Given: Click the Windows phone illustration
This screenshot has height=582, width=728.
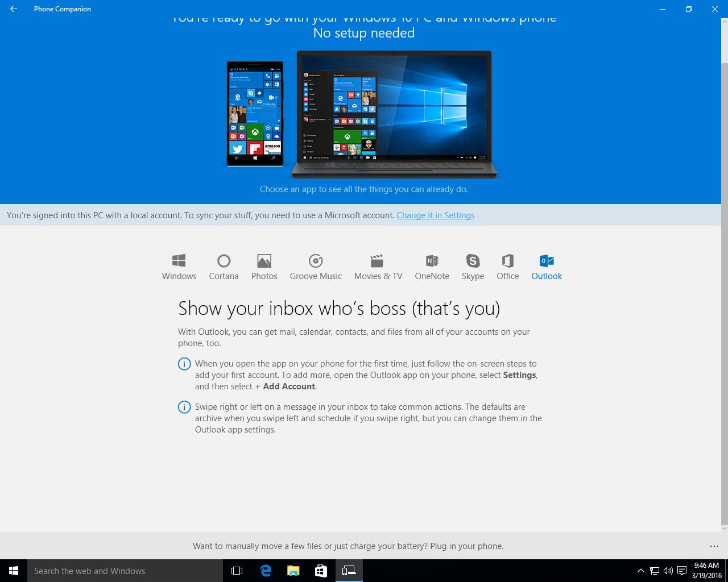Looking at the screenshot, I should click(255, 114).
